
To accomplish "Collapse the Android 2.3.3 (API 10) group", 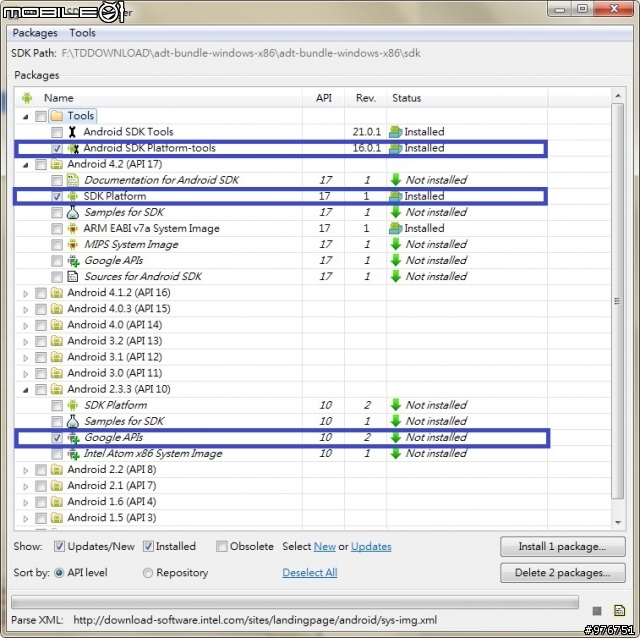I will [26, 390].
